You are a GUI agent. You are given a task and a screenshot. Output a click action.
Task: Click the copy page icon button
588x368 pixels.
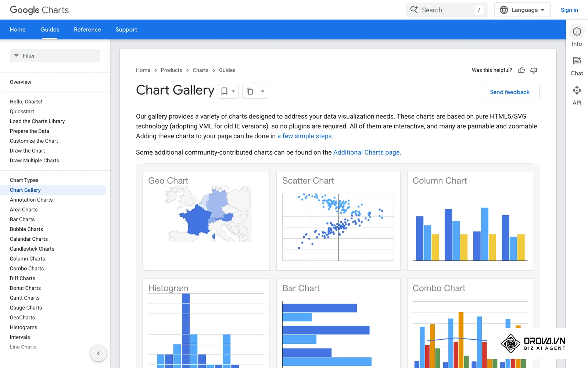click(x=250, y=91)
